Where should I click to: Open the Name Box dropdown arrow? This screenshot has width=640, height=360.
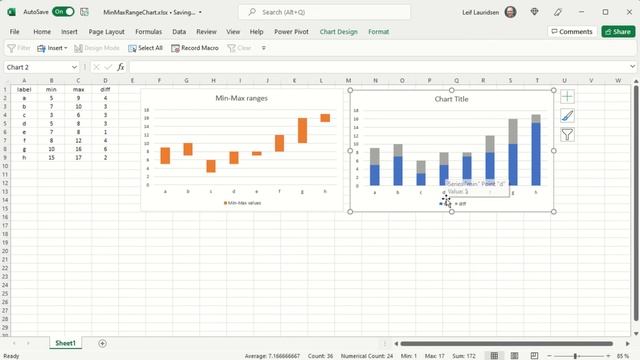point(74,67)
